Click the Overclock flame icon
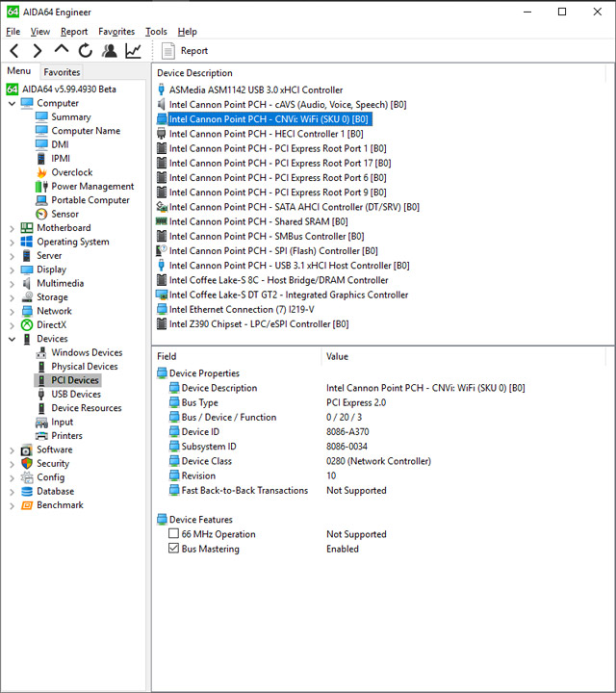This screenshot has height=693, width=616. point(41,172)
